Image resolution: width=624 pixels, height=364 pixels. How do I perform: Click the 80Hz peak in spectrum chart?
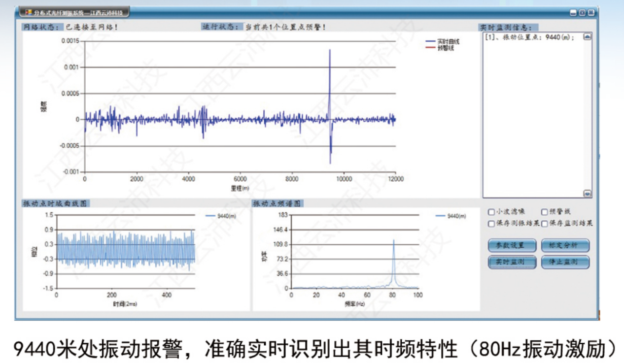coord(394,241)
